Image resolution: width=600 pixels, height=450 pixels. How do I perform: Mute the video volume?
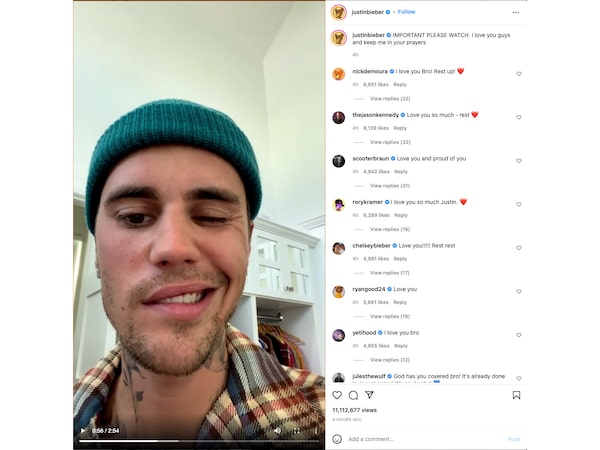(277, 431)
